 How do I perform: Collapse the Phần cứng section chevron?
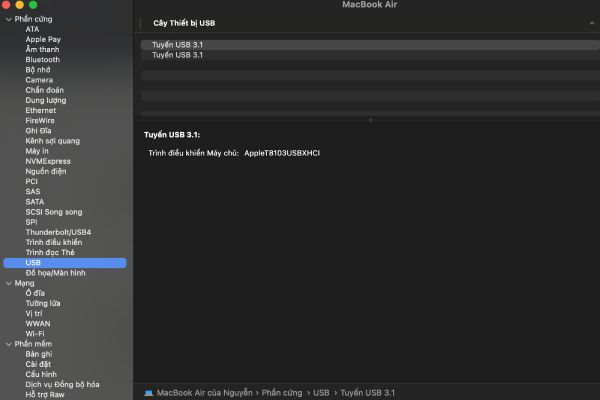[x=8, y=19]
